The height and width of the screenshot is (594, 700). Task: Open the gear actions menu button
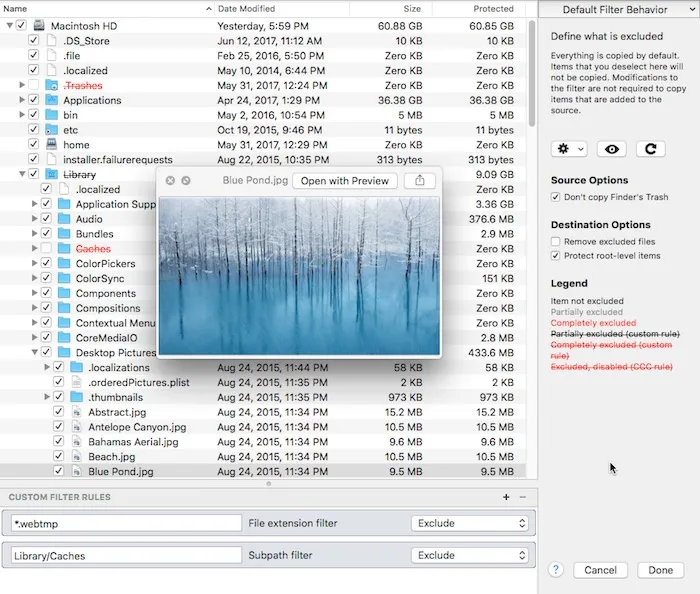tap(569, 149)
